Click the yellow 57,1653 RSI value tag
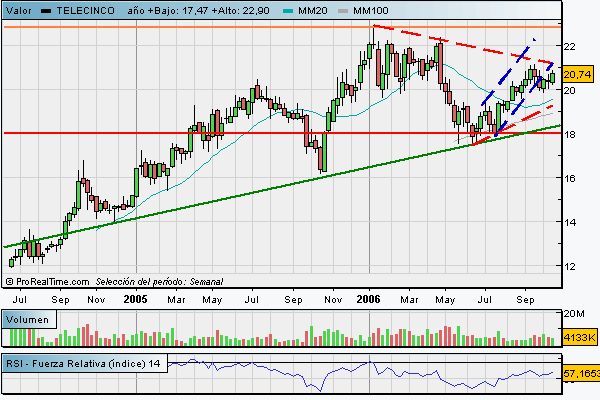Viewport: 600px width, 400px height. [581, 373]
